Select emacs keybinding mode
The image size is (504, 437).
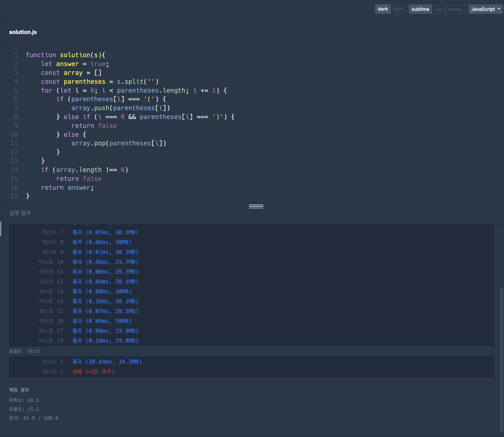click(x=455, y=9)
